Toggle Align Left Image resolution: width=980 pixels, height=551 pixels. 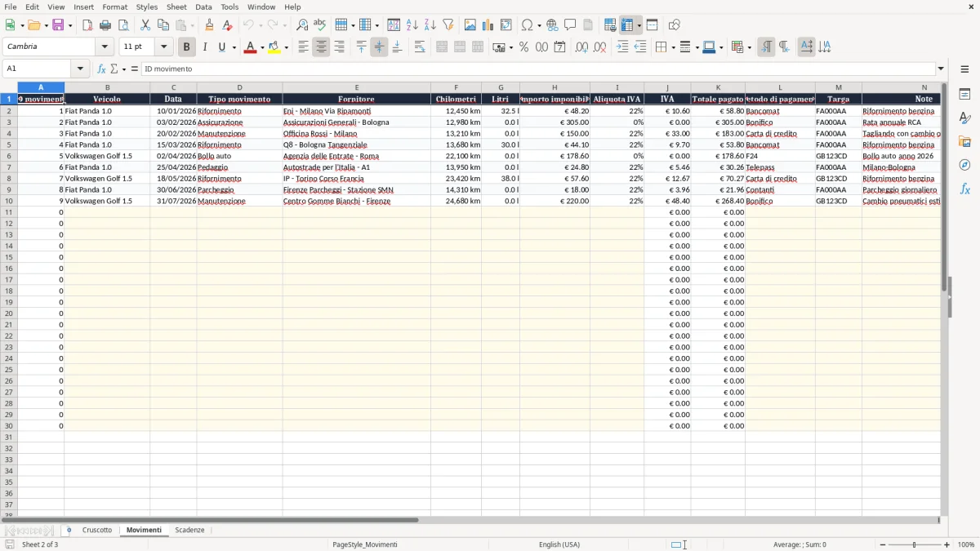[x=303, y=47]
